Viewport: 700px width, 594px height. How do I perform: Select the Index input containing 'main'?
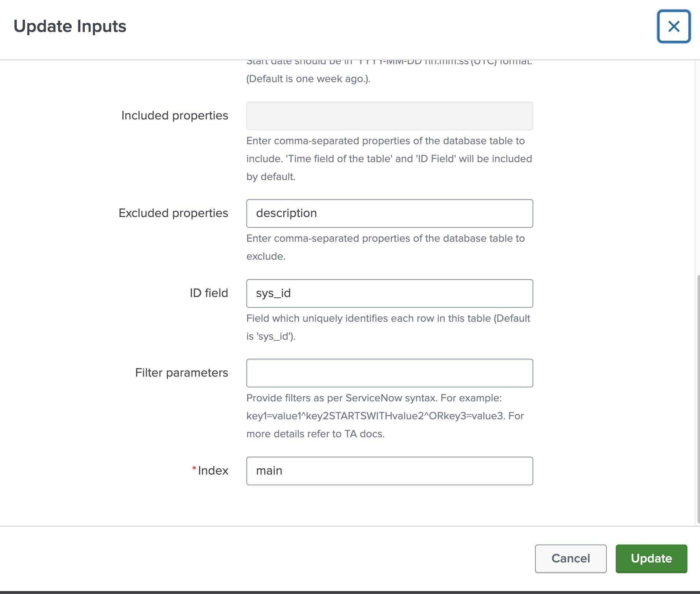pyautogui.click(x=389, y=471)
